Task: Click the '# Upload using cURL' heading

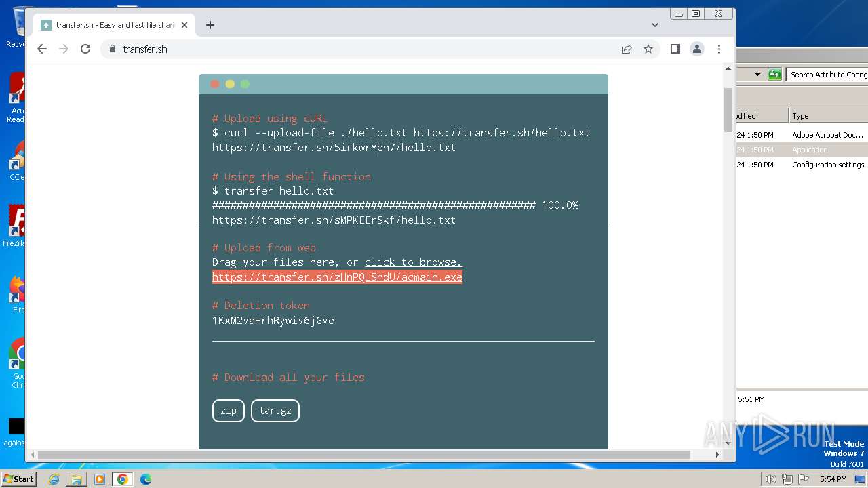Action: point(270,119)
